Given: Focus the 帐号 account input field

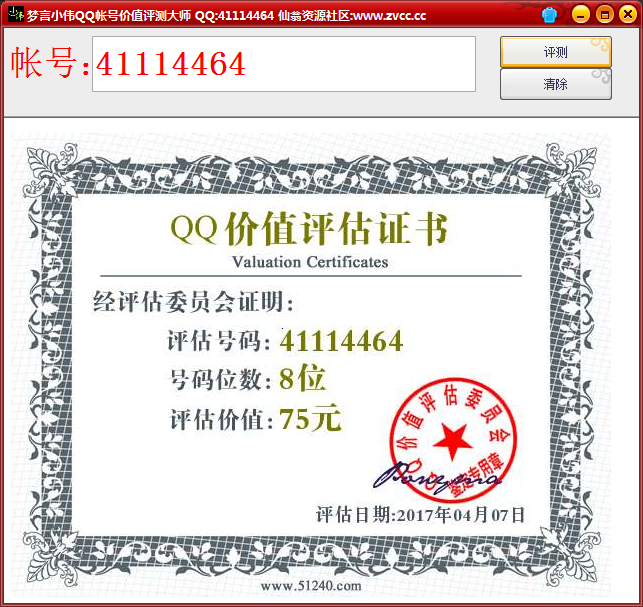Looking at the screenshot, I should point(284,64).
